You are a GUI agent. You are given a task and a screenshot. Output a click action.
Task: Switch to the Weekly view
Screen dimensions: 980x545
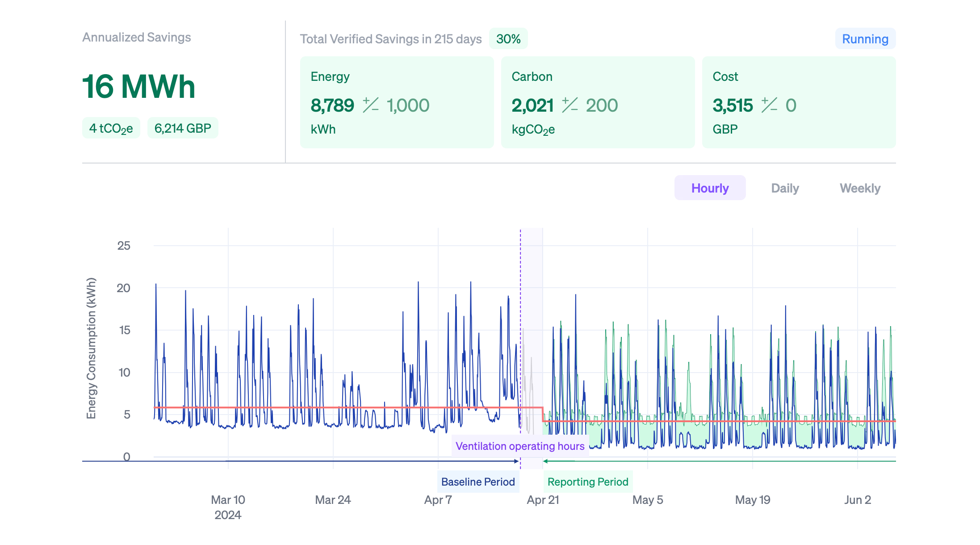click(860, 188)
